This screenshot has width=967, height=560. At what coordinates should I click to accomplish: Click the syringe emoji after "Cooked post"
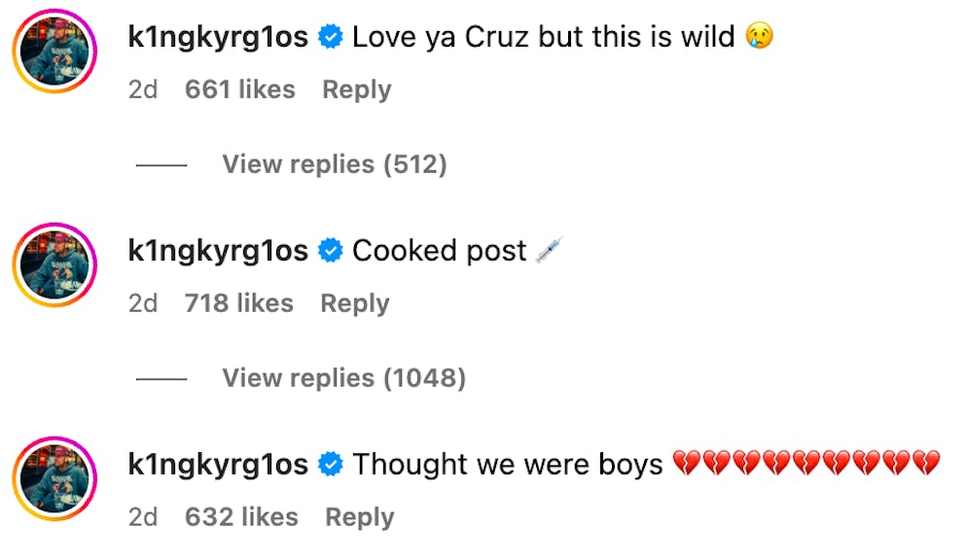coord(550,251)
